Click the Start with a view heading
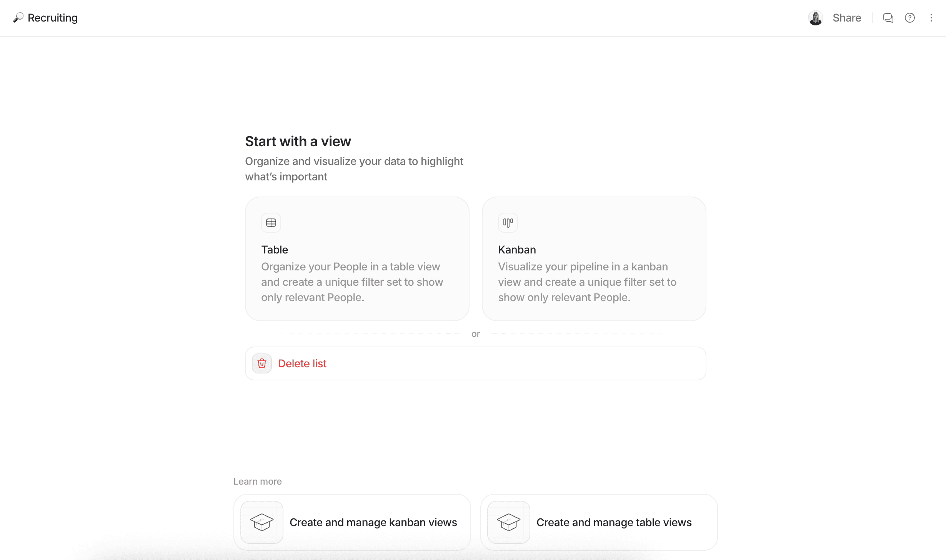This screenshot has width=946, height=560. [x=298, y=141]
